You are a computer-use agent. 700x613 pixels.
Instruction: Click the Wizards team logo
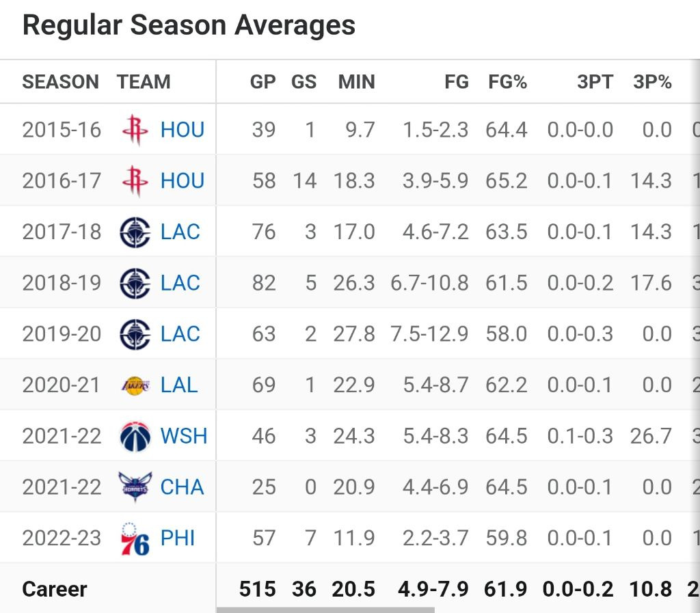[x=135, y=436]
